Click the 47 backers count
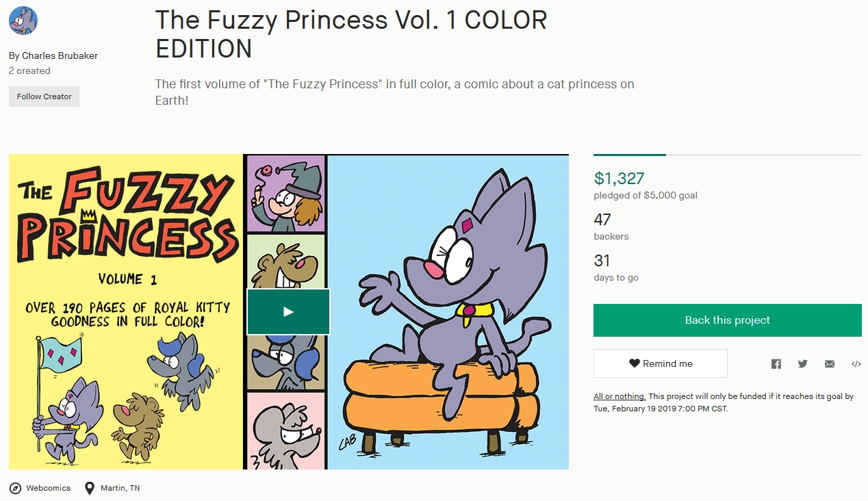This screenshot has width=868, height=501. click(602, 220)
